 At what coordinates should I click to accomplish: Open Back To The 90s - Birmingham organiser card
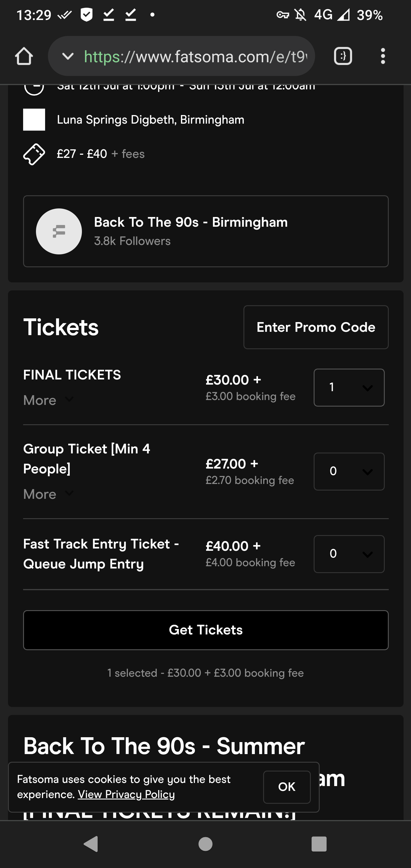tap(206, 231)
